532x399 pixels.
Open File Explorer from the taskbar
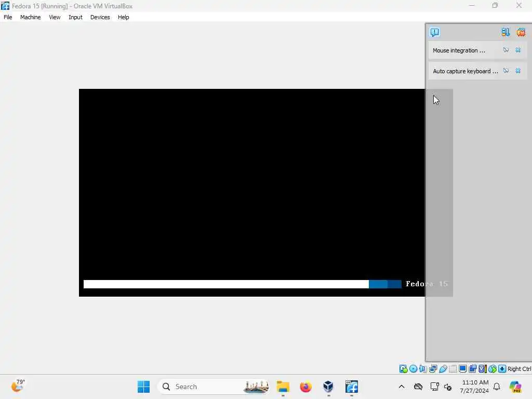pyautogui.click(x=283, y=387)
